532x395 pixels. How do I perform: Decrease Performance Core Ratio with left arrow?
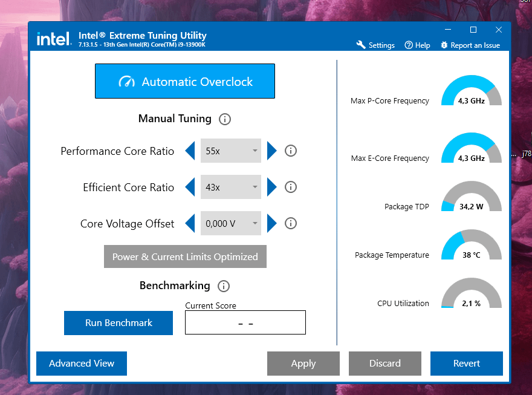190,151
